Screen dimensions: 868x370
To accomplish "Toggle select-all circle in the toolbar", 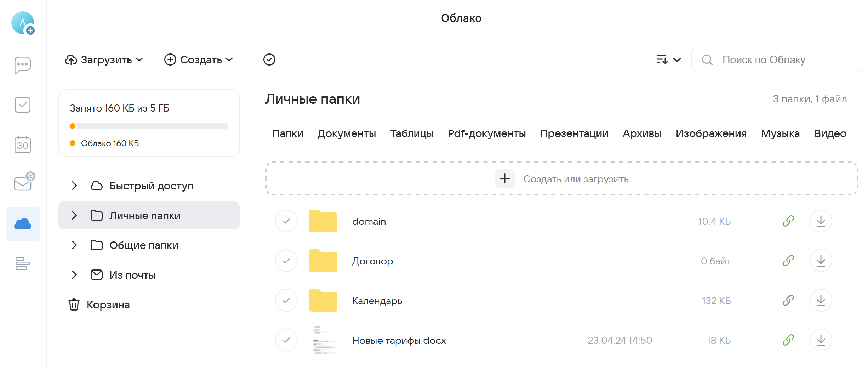I will pos(269,59).
